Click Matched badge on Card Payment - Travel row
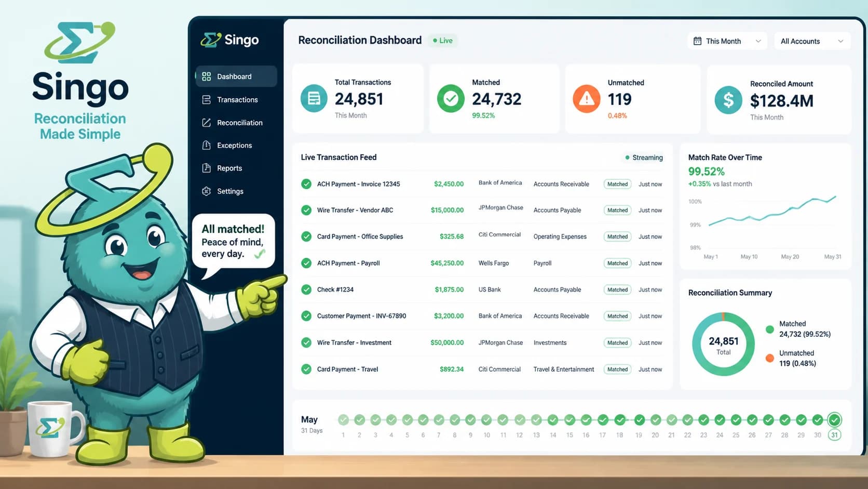This screenshot has width=868, height=489. (x=617, y=369)
